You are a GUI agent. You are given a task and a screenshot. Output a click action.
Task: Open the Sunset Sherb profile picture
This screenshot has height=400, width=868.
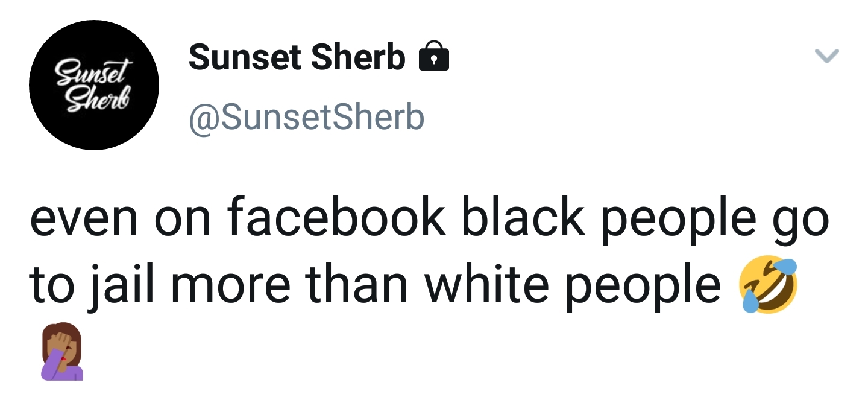(94, 85)
